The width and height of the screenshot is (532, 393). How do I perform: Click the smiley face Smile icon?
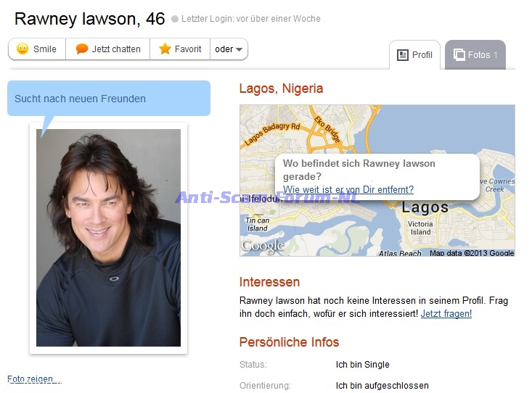[22, 49]
